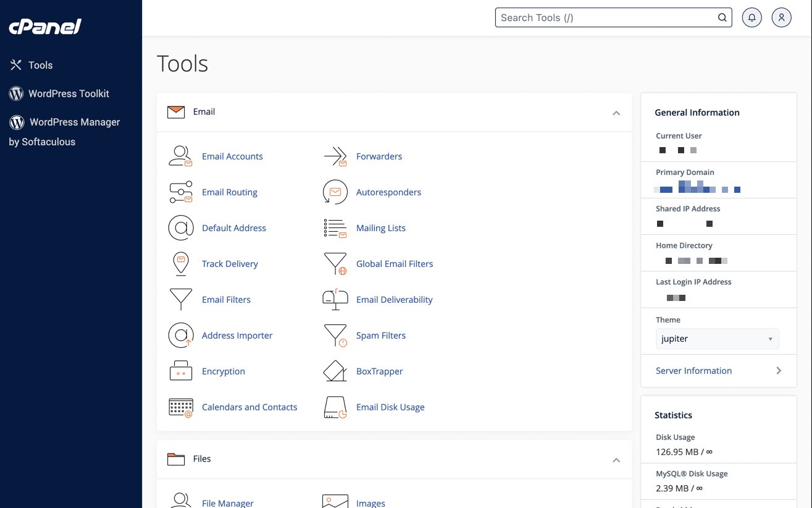812x508 pixels.
Task: Click the Email section envelope icon
Action: click(176, 112)
